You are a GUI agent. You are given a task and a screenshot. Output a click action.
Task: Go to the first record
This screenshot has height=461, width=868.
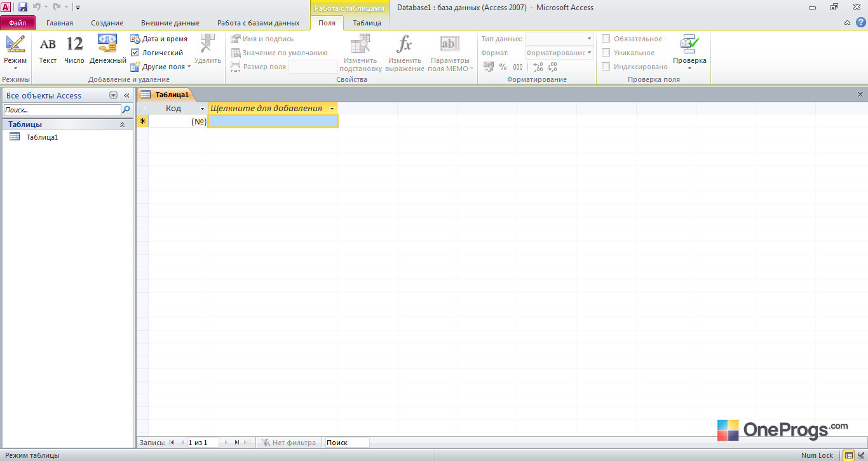[172, 443]
